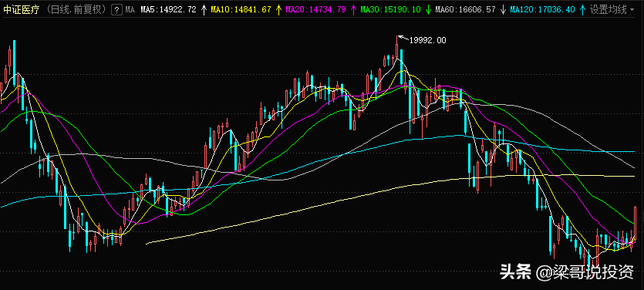Click the question mark help icon
The height and width of the screenshot is (290, 644).
[117, 9]
